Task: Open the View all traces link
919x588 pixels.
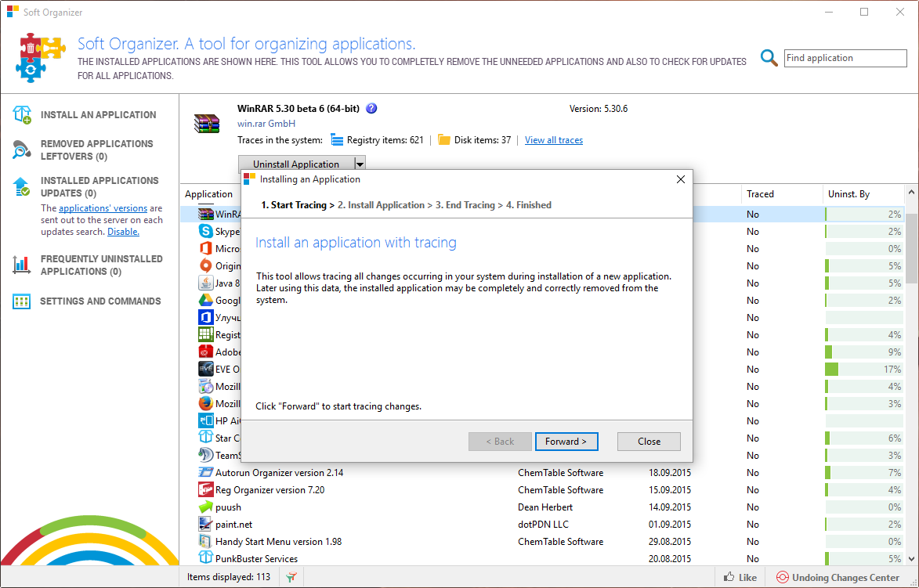Action: (554, 140)
